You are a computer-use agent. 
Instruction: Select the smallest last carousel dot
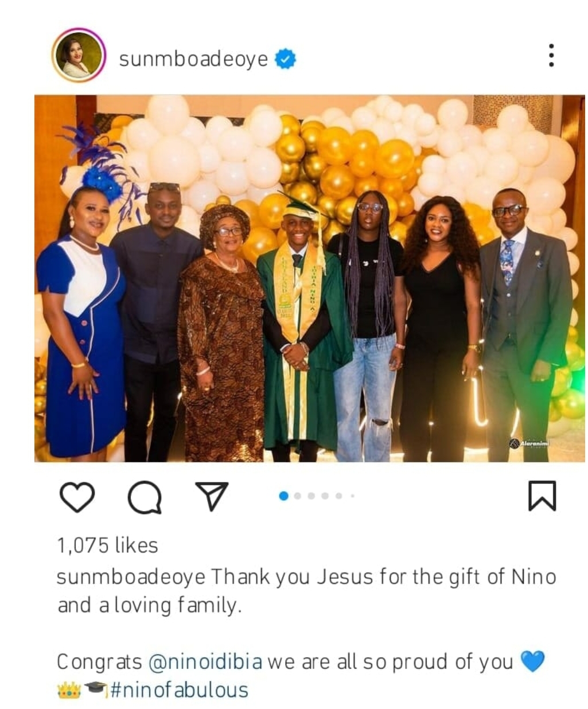352,496
